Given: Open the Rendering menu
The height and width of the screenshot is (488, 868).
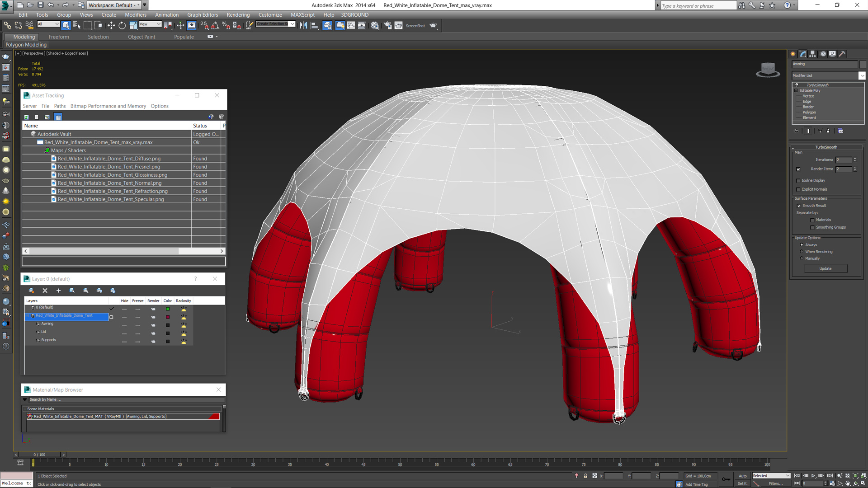Looking at the screenshot, I should [x=238, y=15].
